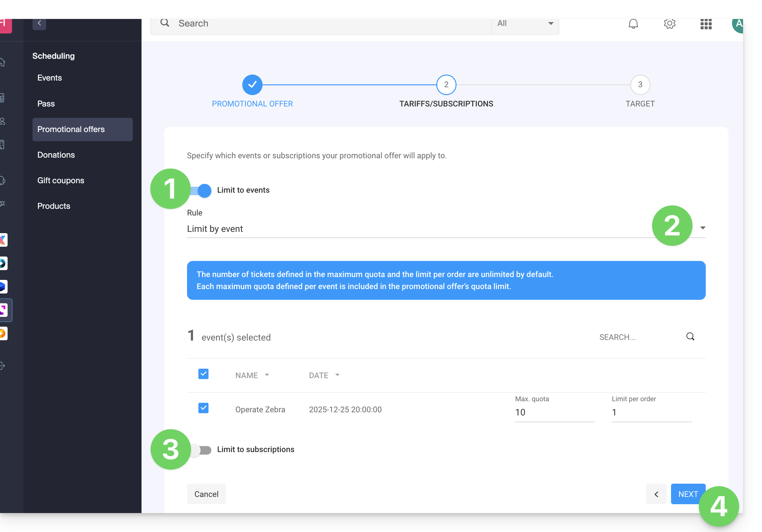762x532 pixels.
Task: Click the Max. quota input field
Action: tap(554, 413)
